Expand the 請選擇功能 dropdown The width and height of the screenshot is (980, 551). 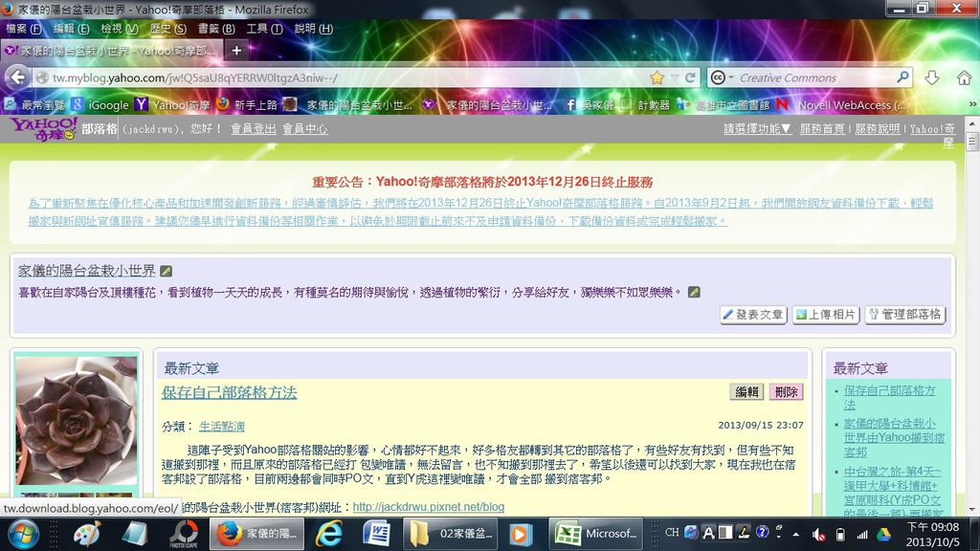tap(757, 129)
